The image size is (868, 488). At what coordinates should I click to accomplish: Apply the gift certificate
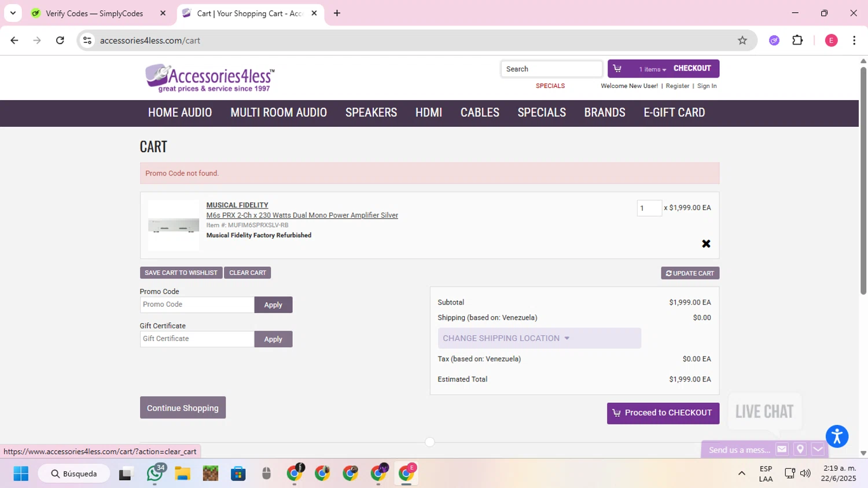point(273,339)
